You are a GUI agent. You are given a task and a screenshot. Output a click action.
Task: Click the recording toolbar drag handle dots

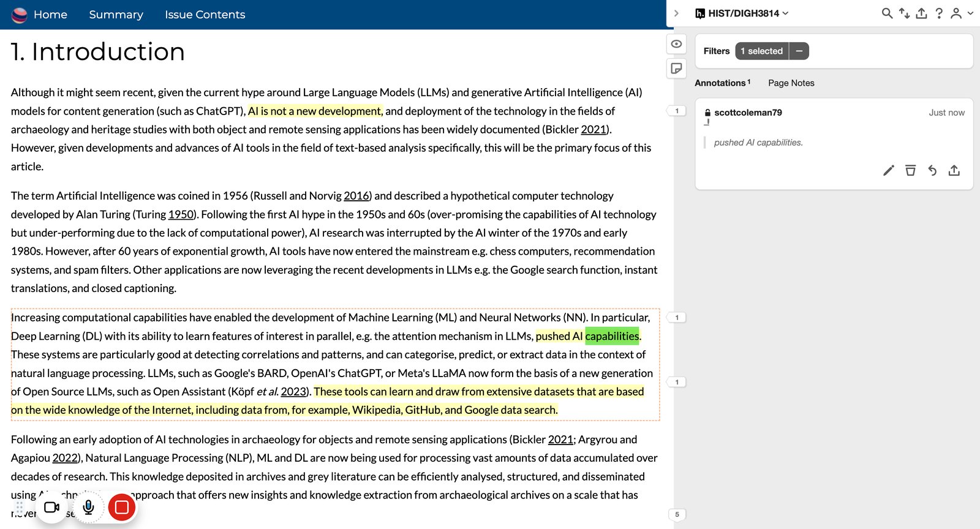pyautogui.click(x=20, y=507)
